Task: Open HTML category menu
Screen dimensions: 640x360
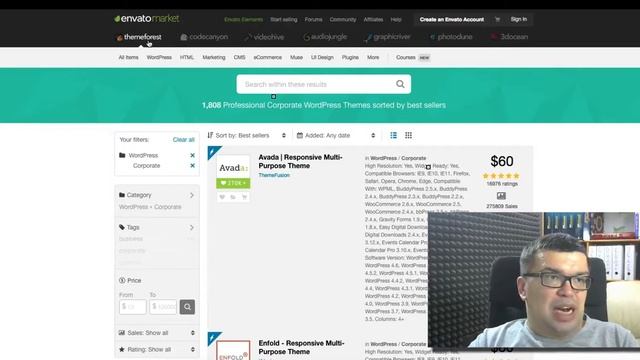Action: 187,58
